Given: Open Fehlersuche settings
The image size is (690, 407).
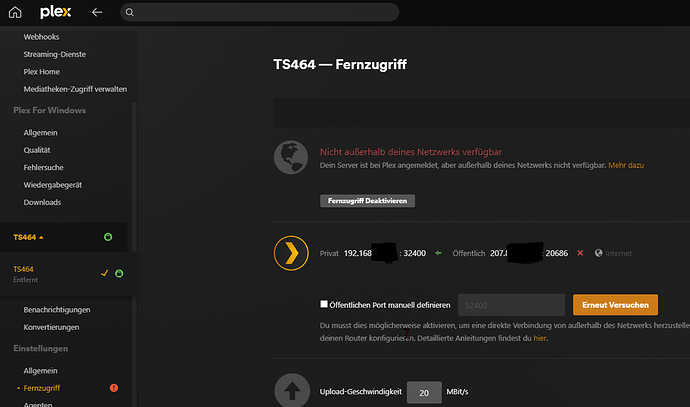Looking at the screenshot, I should click(x=44, y=167).
